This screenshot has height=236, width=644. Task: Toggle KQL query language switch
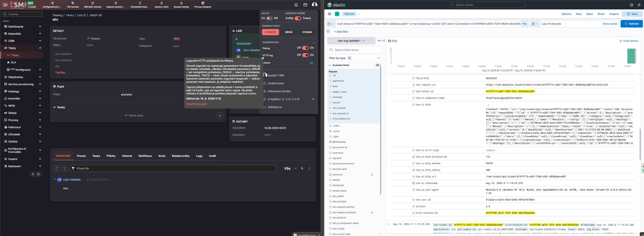525,24
